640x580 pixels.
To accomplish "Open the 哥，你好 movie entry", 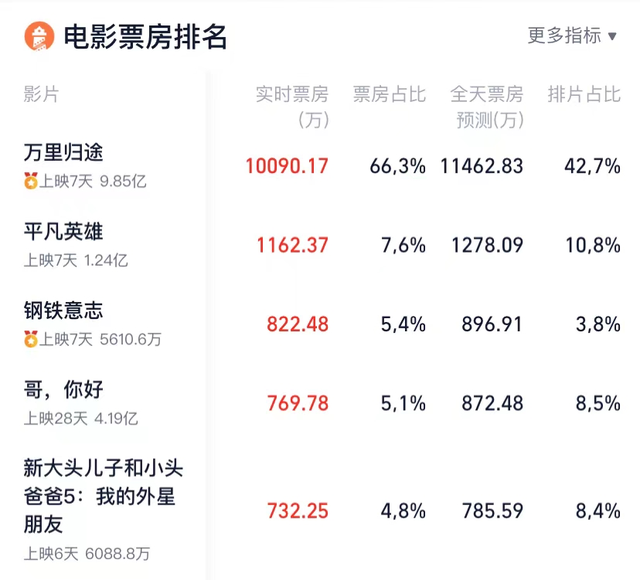I will (64, 390).
